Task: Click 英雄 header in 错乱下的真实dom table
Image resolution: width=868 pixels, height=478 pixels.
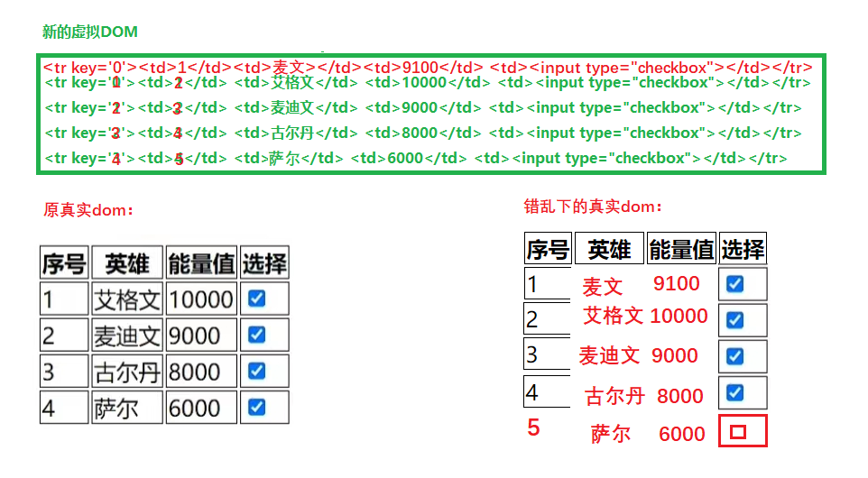Action: (609, 249)
